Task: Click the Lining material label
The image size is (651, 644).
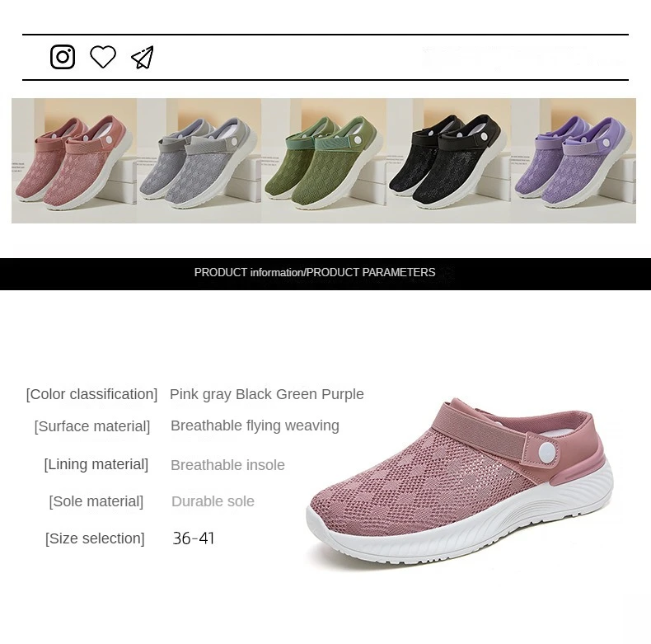Action: point(96,464)
